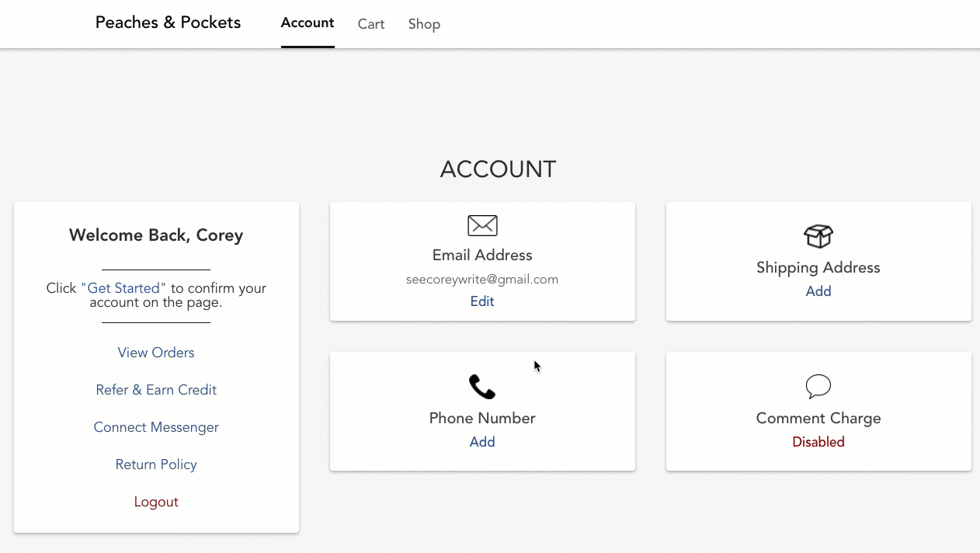The image size is (980, 553).
Task: Click the Disabled status under Comment Charge
Action: pyautogui.click(x=818, y=442)
